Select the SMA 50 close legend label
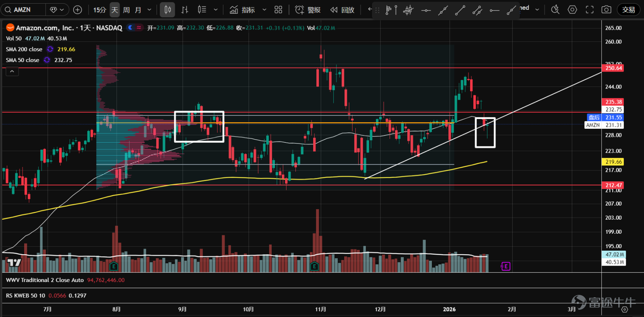644x317 pixels. 23,60
